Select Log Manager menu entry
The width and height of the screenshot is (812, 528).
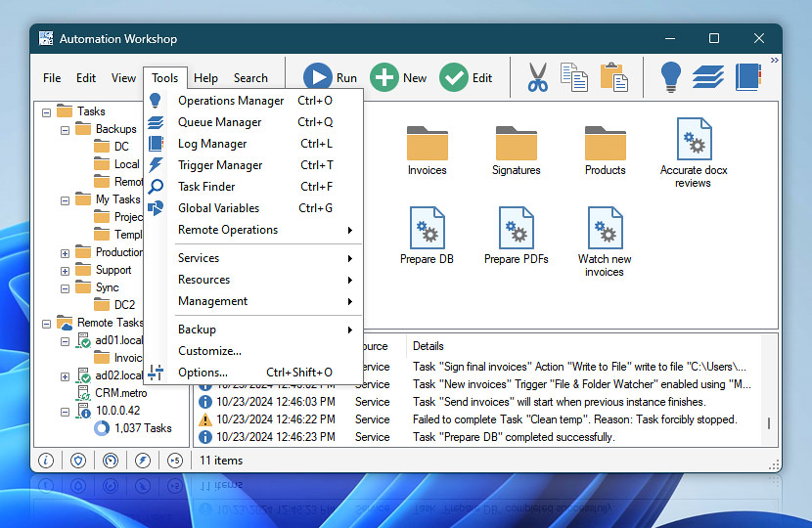[253, 144]
